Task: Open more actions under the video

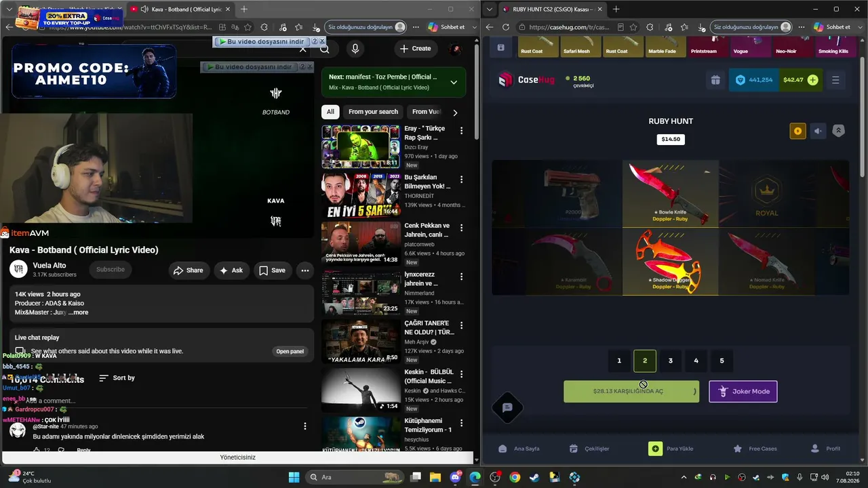Action: click(305, 270)
